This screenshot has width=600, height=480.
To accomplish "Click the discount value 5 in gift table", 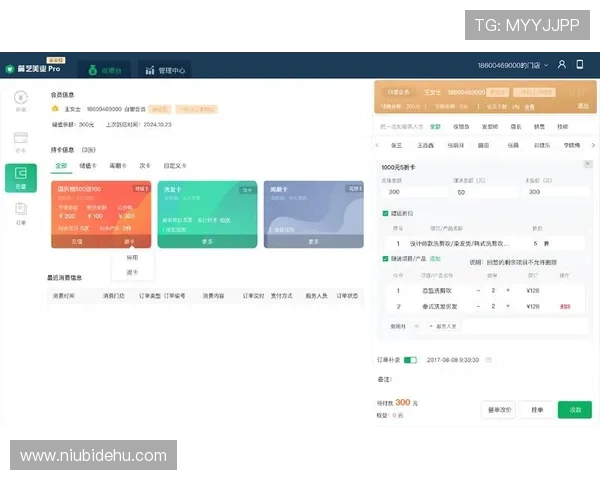I will (535, 243).
